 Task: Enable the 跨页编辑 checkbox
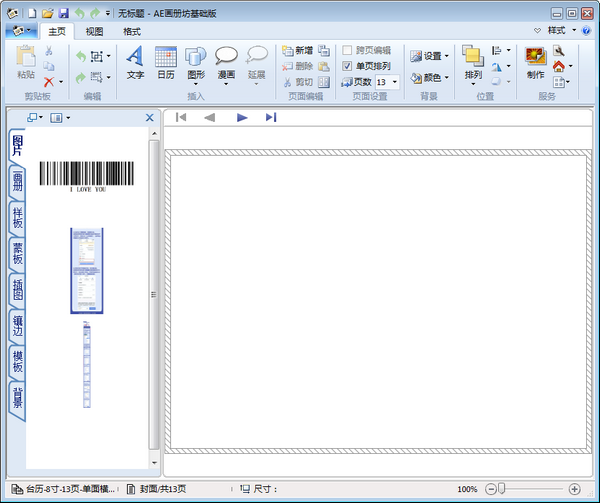pos(348,50)
